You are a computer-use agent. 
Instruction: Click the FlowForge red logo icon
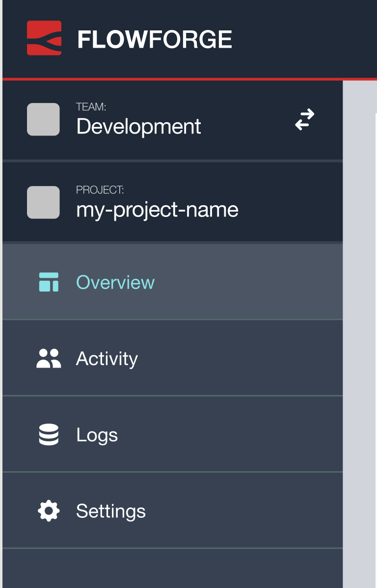44,38
